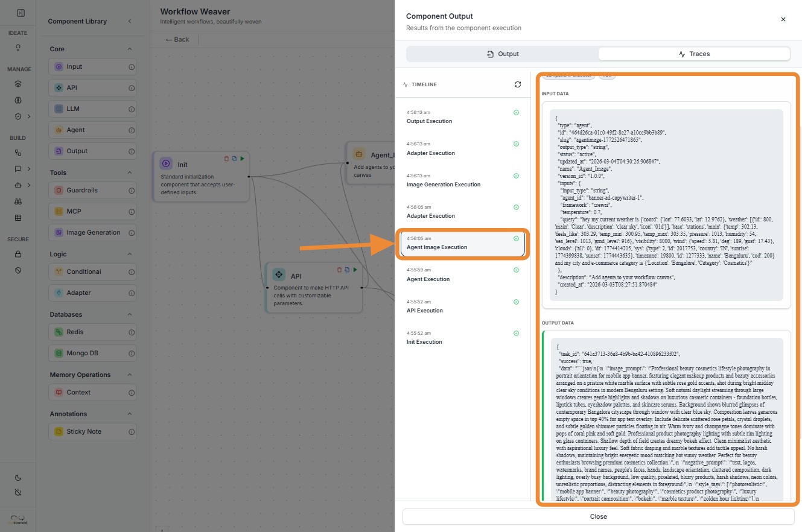Pick the Adapter component in the library
The image size is (802, 532).
click(92, 293)
